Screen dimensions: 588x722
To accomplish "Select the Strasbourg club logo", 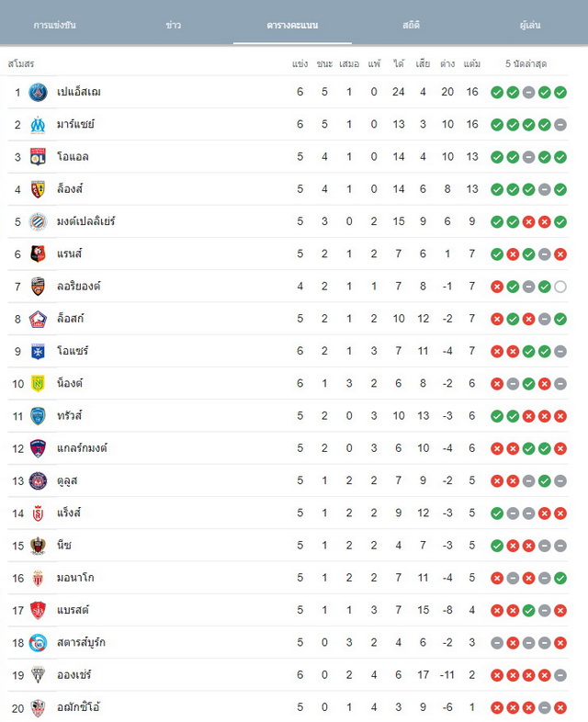I will pos(38,643).
